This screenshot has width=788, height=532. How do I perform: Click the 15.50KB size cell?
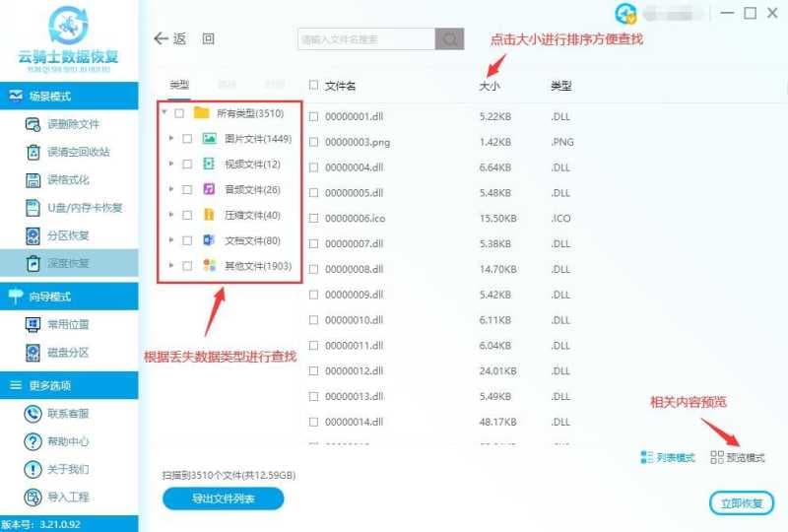[497, 219]
